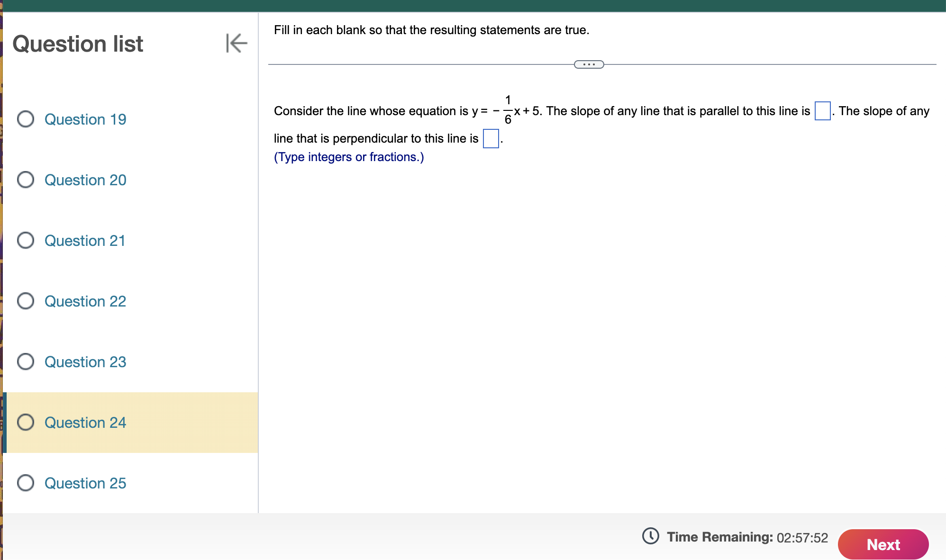This screenshot has width=946, height=560.
Task: Select highlighted Question 24 entry
Action: click(x=85, y=423)
